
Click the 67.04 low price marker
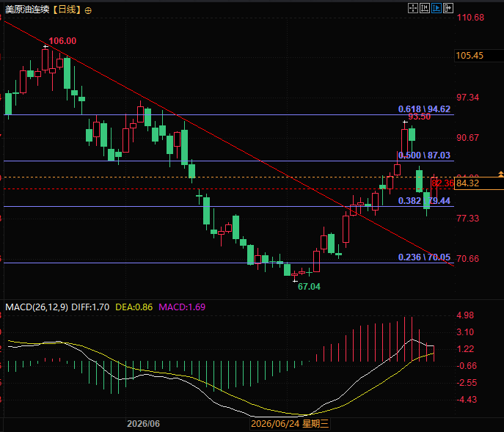coord(309,286)
